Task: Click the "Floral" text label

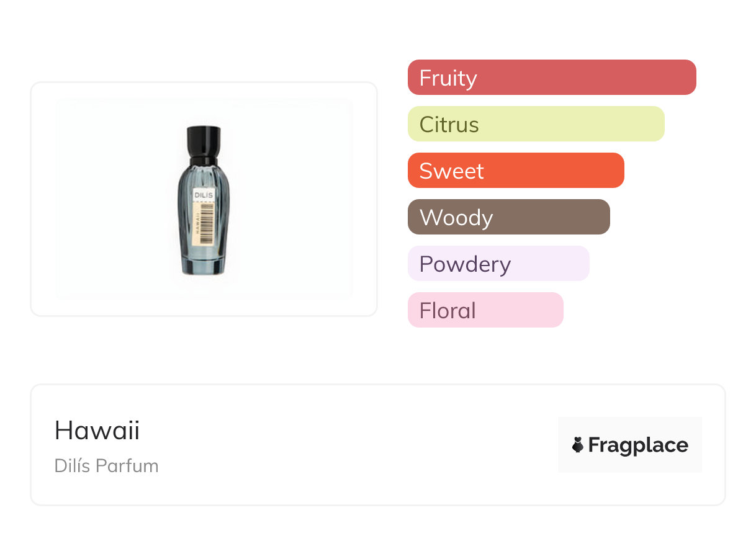Action: [448, 311]
